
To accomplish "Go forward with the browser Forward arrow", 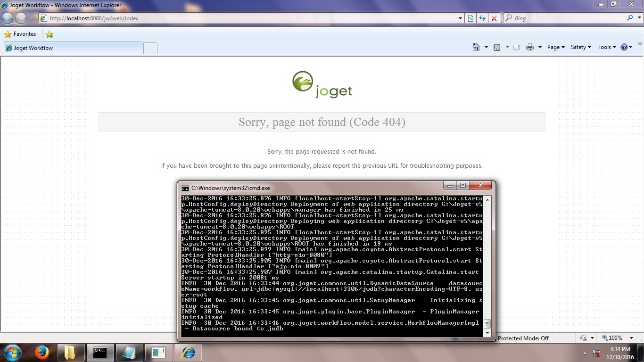I will (x=21, y=18).
